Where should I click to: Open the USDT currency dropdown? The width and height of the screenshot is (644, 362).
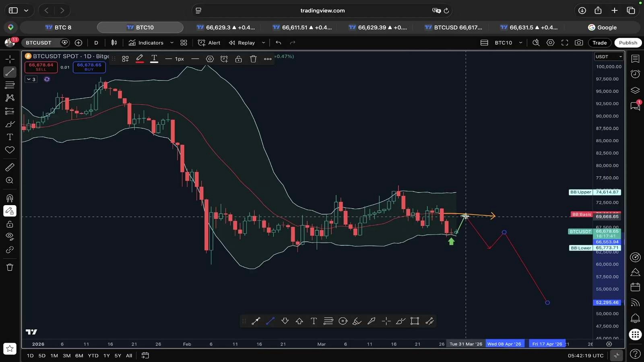coord(609,57)
